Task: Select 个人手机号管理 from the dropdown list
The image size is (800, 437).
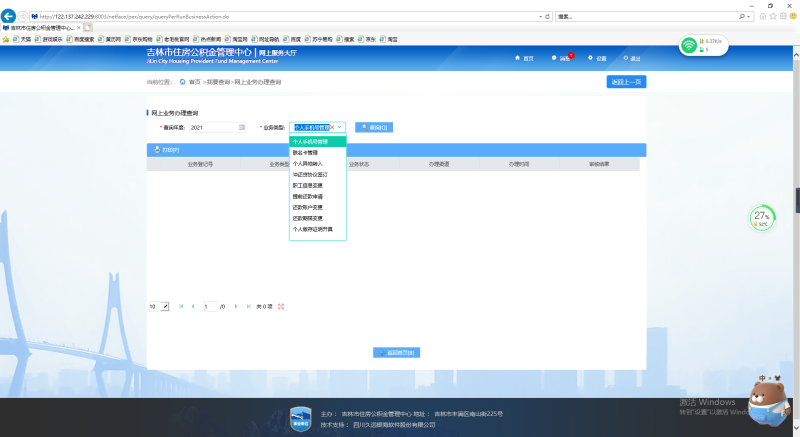Action: 310,142
